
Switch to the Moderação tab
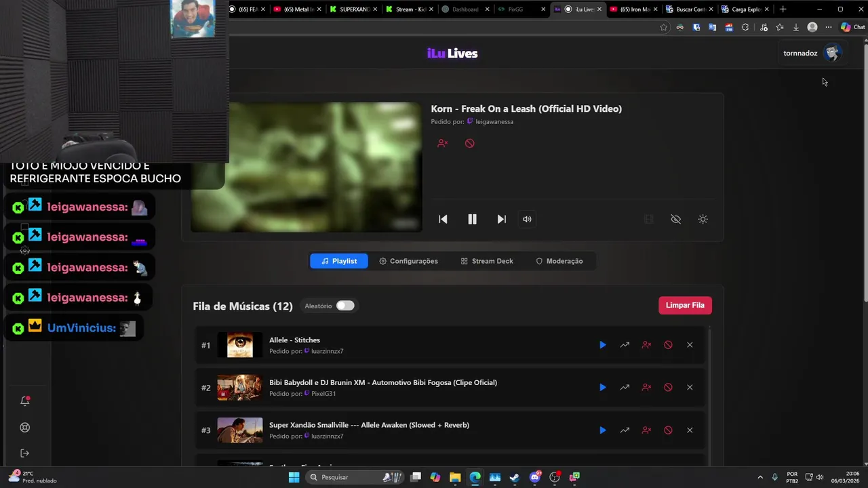[559, 261]
